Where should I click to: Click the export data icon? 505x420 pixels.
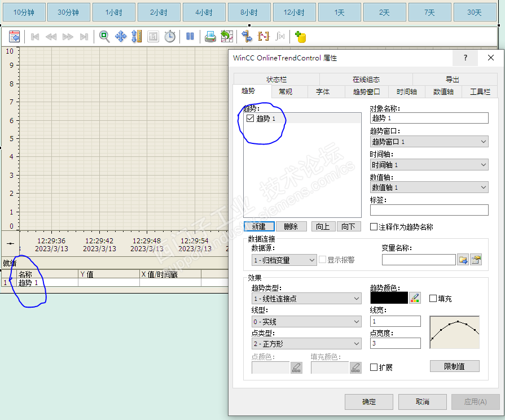[x=227, y=37]
